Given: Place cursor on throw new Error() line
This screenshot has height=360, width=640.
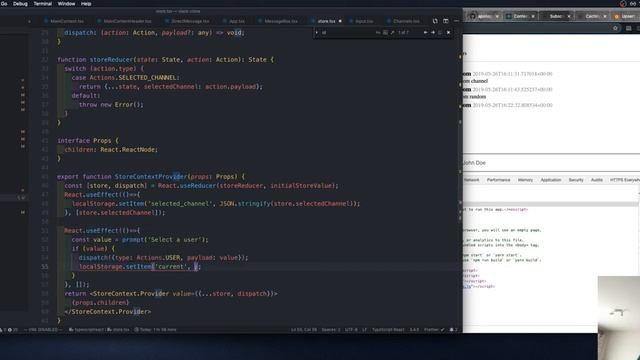Looking at the screenshot, I should point(111,104).
